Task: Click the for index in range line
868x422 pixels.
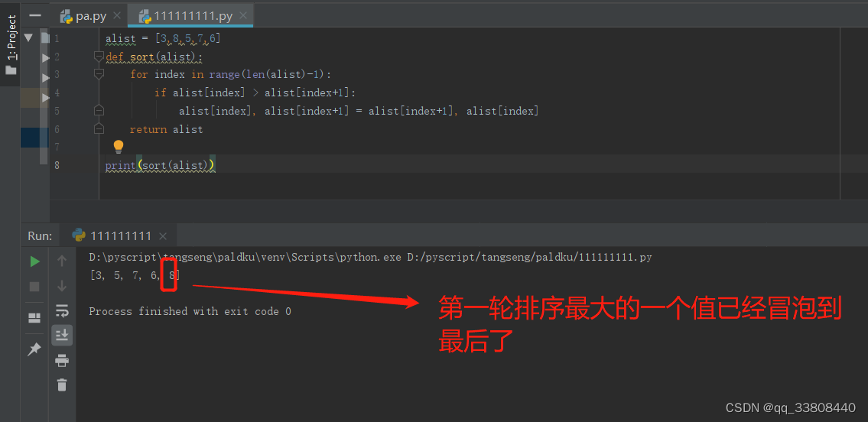Action: [230, 75]
